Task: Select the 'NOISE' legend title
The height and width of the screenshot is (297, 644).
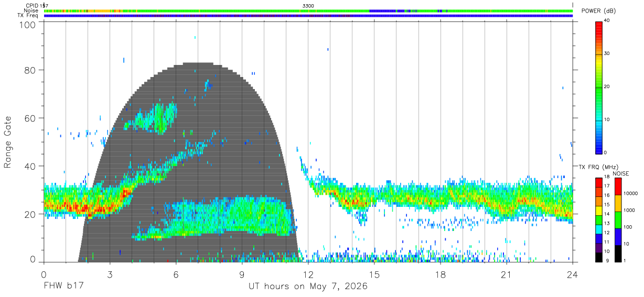Action: [x=620, y=173]
